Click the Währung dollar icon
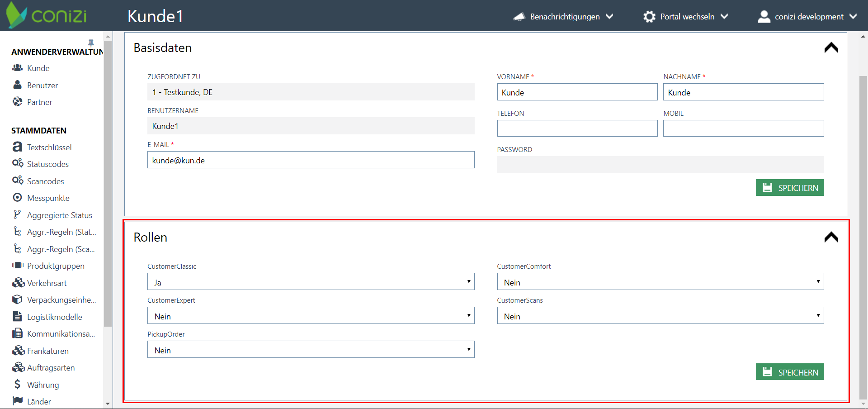This screenshot has height=409, width=868. [18, 384]
